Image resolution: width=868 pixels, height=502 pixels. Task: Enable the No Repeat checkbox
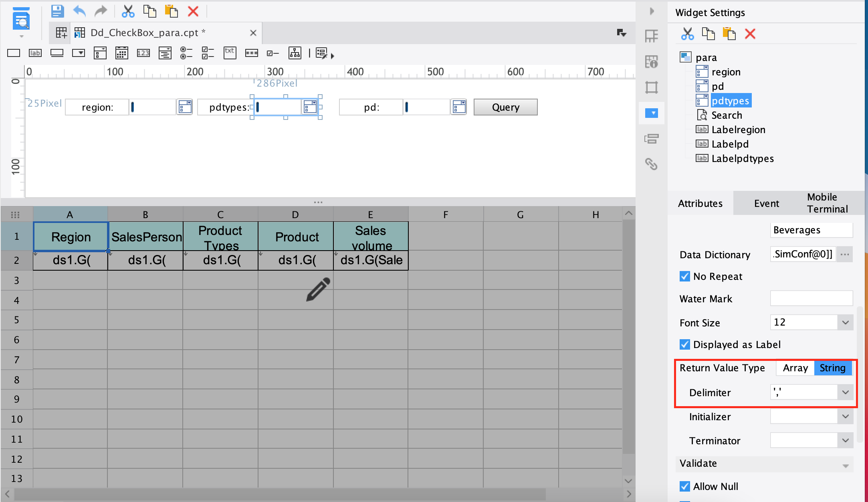pos(685,276)
